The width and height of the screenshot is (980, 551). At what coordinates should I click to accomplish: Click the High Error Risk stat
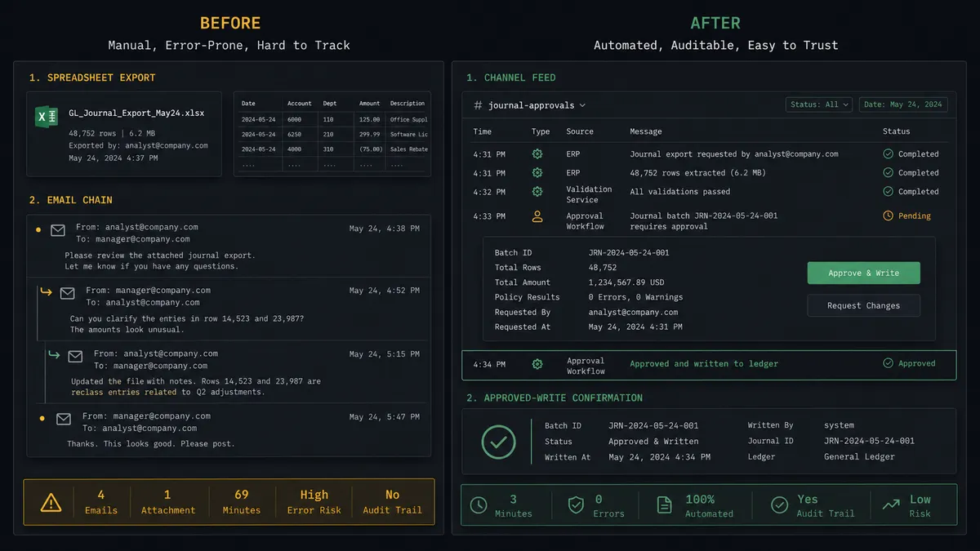pyautogui.click(x=314, y=502)
